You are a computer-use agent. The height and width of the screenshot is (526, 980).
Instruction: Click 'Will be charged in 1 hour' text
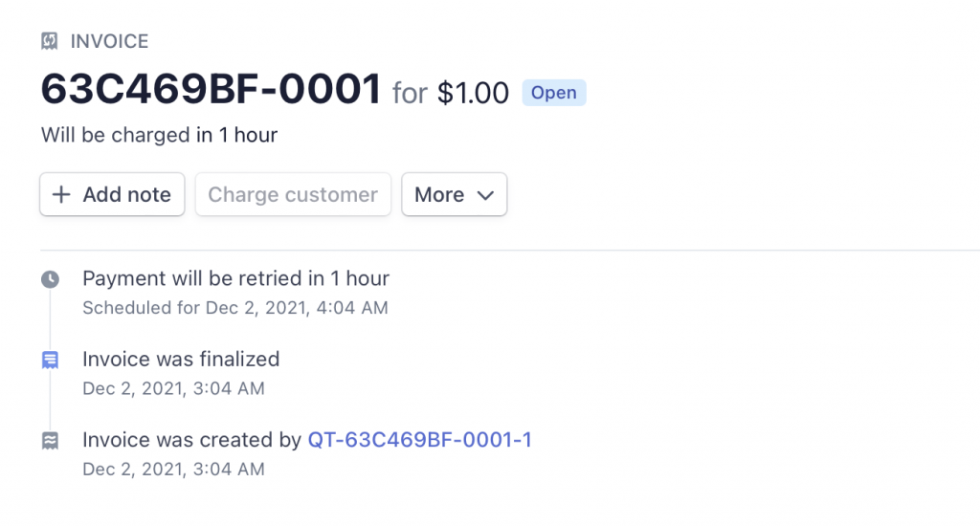tap(159, 135)
